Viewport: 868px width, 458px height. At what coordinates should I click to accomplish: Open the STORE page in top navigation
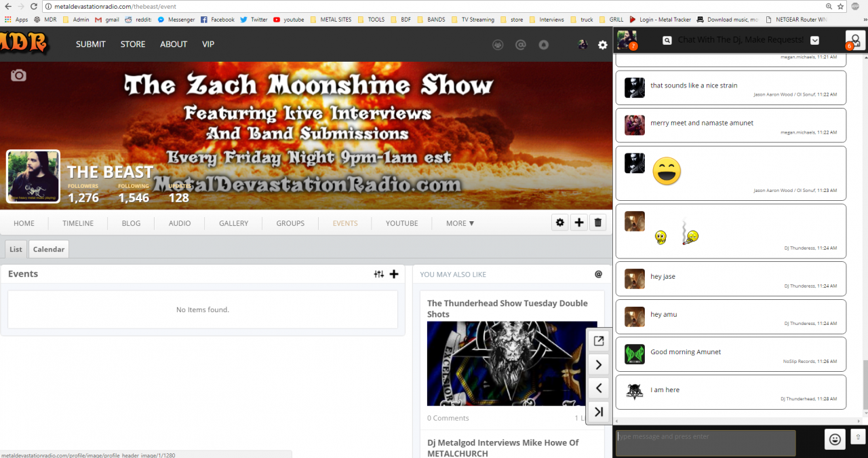133,44
